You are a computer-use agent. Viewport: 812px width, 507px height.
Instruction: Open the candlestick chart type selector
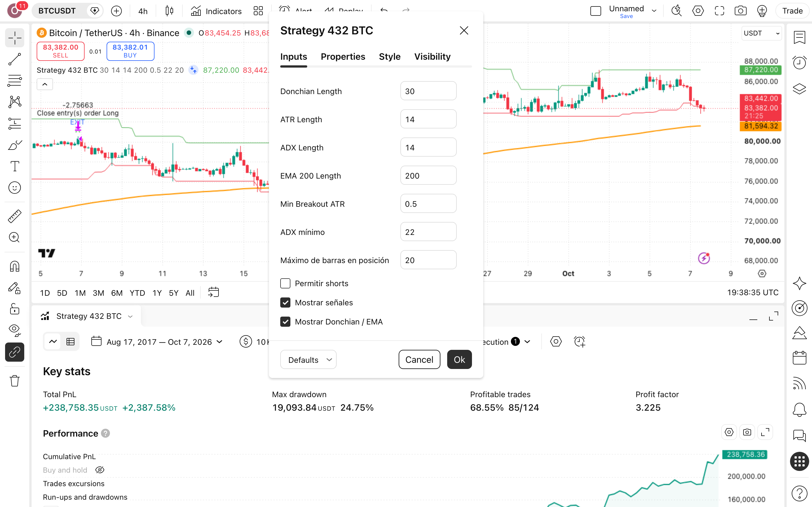[x=169, y=11]
